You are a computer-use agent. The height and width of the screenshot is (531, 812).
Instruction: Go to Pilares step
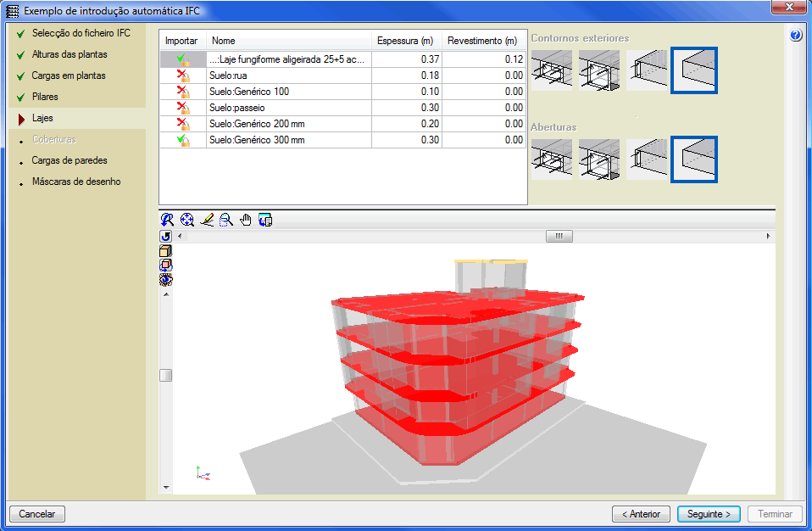click(45, 97)
